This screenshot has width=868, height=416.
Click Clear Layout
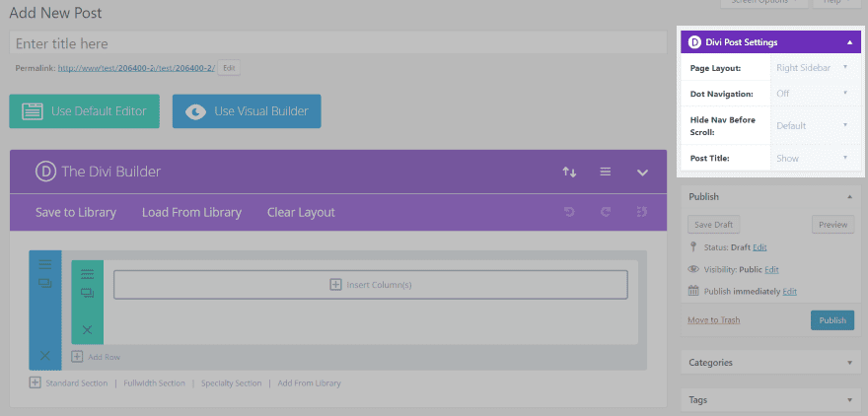coord(301,212)
